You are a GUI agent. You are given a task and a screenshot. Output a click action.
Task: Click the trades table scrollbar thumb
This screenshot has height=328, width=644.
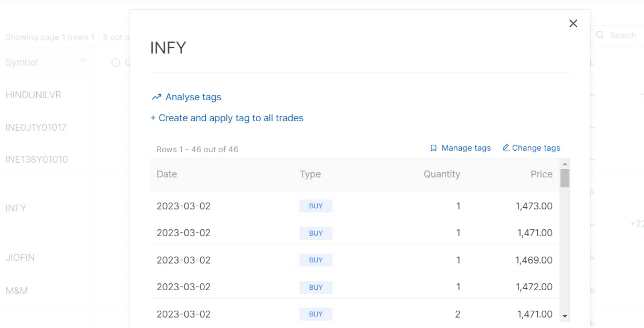pos(565,178)
